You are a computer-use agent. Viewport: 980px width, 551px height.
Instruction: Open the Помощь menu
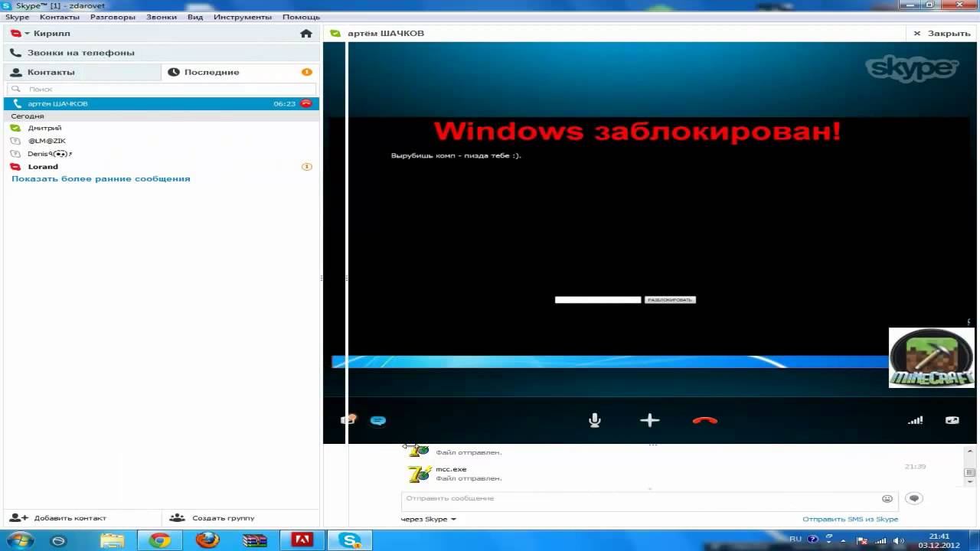[x=301, y=17]
